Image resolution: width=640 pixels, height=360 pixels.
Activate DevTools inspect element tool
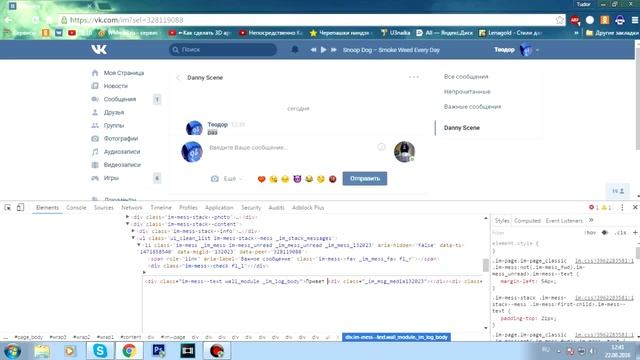(8, 207)
